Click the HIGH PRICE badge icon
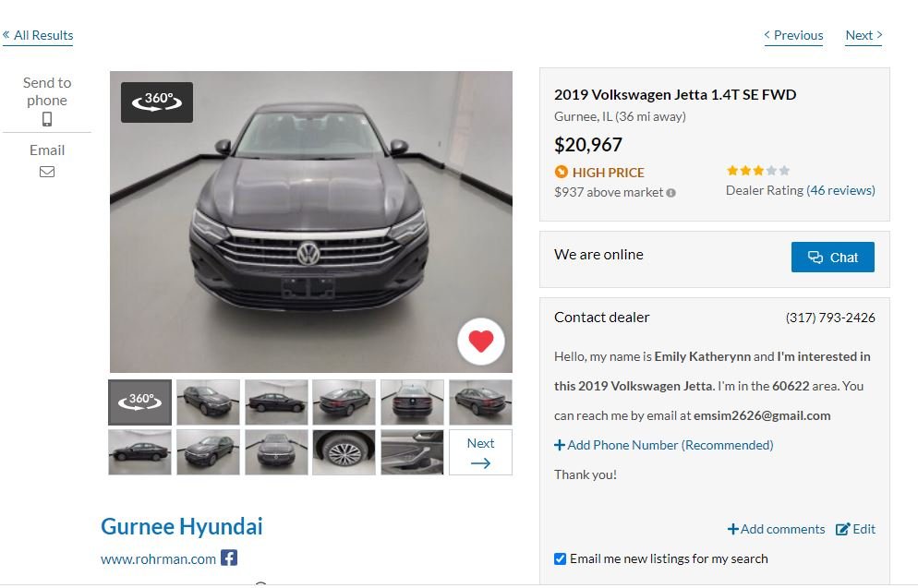The image size is (918, 588). click(561, 172)
